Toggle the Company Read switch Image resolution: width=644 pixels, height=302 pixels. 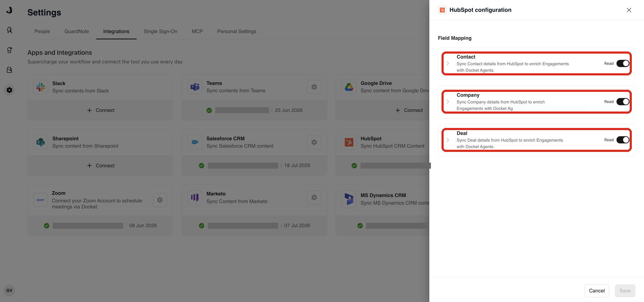(623, 102)
